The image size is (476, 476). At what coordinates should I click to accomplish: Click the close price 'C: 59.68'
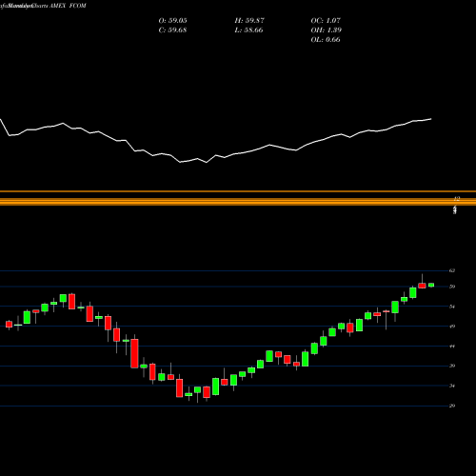(172, 30)
